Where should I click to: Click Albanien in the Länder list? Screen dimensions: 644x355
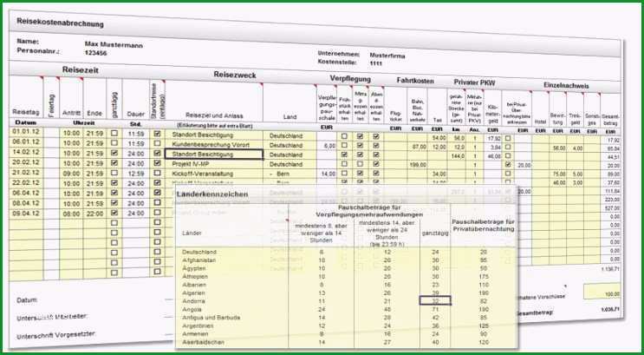(x=194, y=285)
